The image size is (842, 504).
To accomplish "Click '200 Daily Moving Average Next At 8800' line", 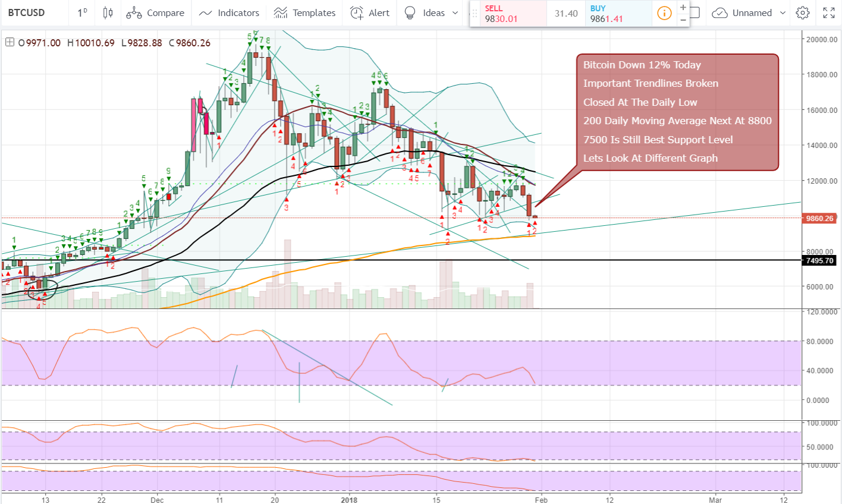I will click(x=677, y=121).
